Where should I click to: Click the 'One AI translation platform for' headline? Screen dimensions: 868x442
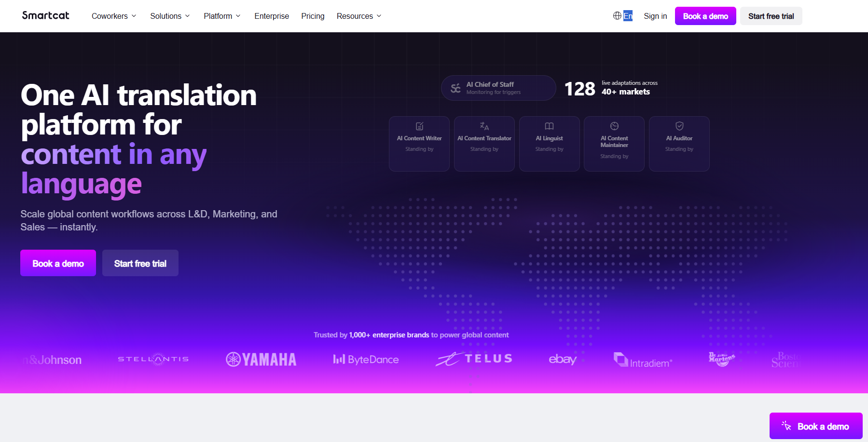[138, 109]
